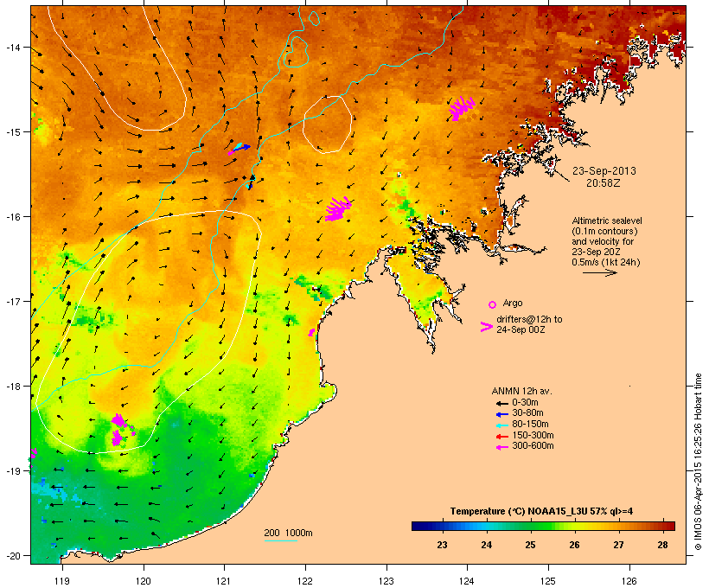The width and height of the screenshot is (709, 588).
Task: Click the "ANMN 12h av." heading
Action: point(521,391)
